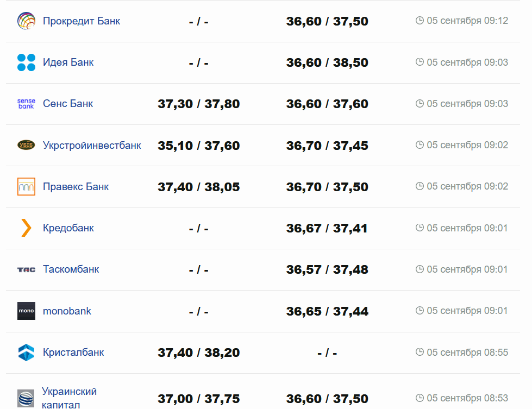Click the Укрстройинвестбанк green logo
The height and width of the screenshot is (409, 532).
[x=26, y=145]
